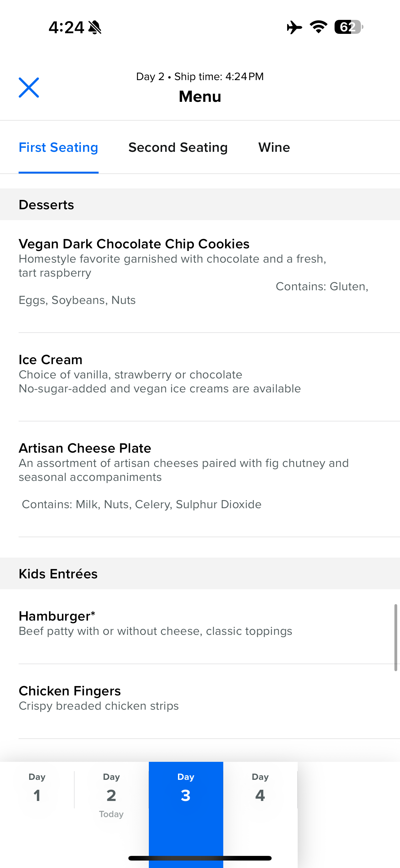Tap the Desserts section header
Viewport: 400px width, 868px height.
tap(47, 205)
